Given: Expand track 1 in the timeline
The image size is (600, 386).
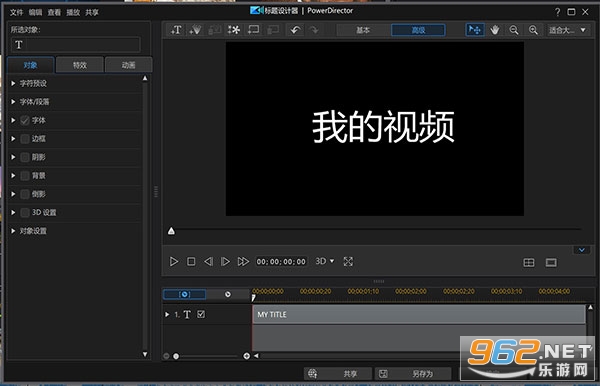Looking at the screenshot, I should click(167, 314).
